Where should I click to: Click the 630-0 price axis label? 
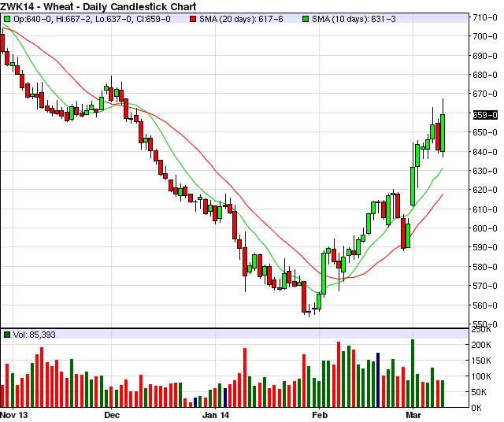pyautogui.click(x=485, y=171)
